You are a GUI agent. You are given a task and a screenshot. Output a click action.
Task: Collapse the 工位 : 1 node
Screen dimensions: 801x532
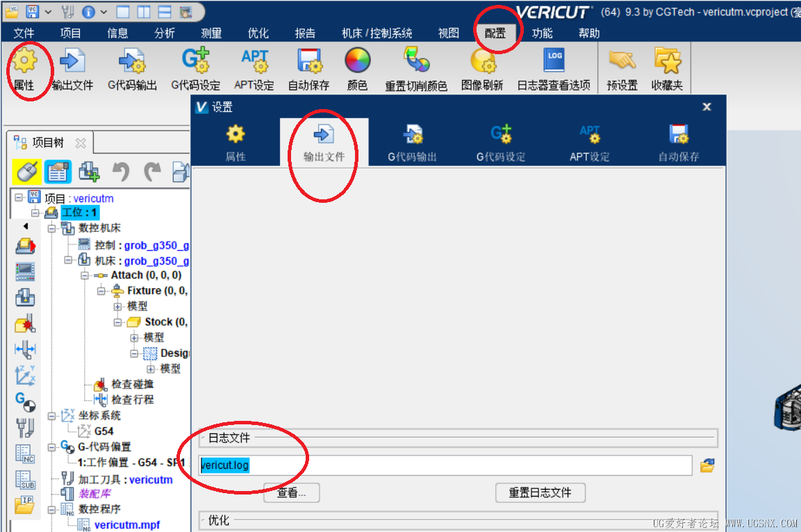click(x=35, y=213)
